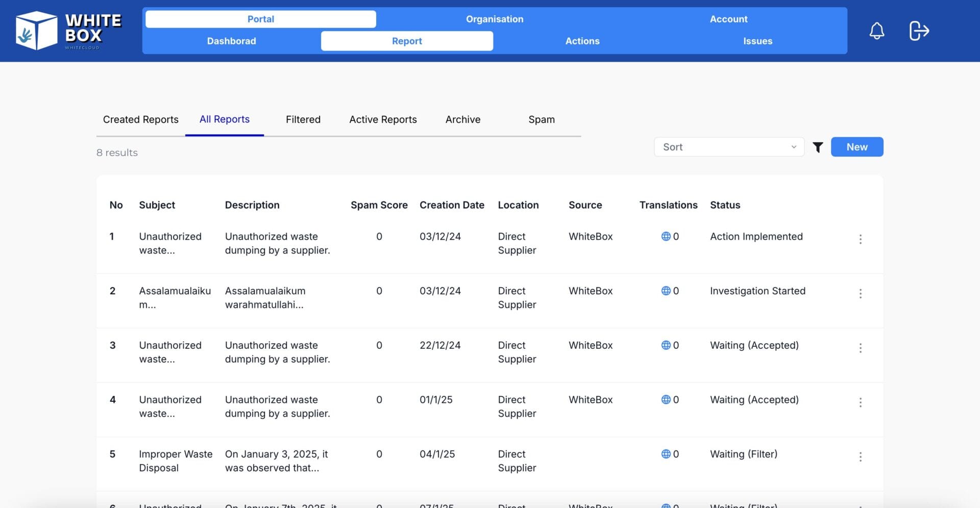Screen dimensions: 980x508
Task: Click the Investigation Started status
Action: 757,291
